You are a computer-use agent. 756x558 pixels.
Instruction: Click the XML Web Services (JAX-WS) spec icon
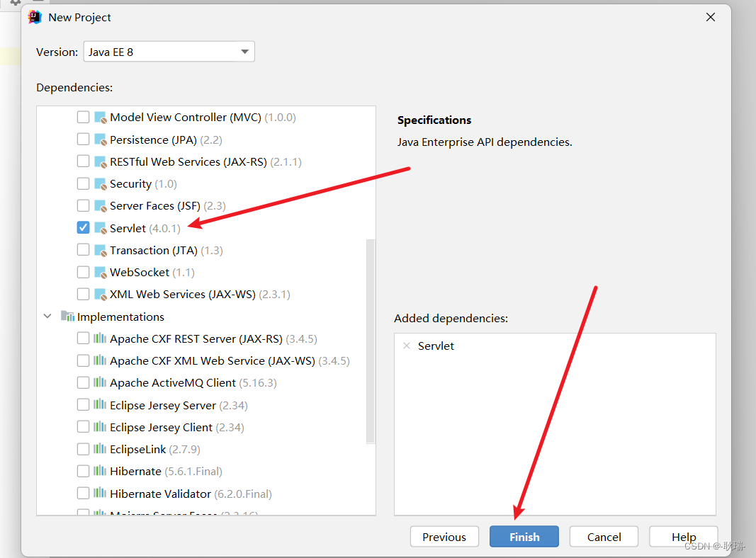tap(101, 295)
